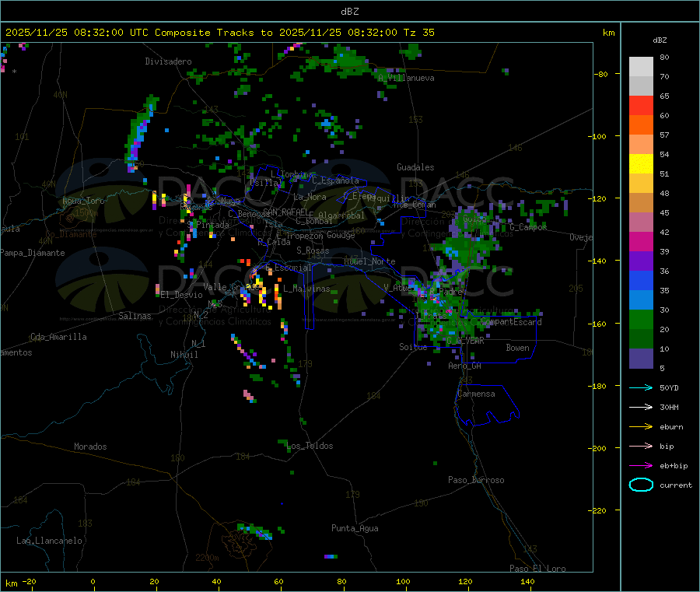
Task: Click the Pampa_Diamante map label
Action: click(x=33, y=253)
